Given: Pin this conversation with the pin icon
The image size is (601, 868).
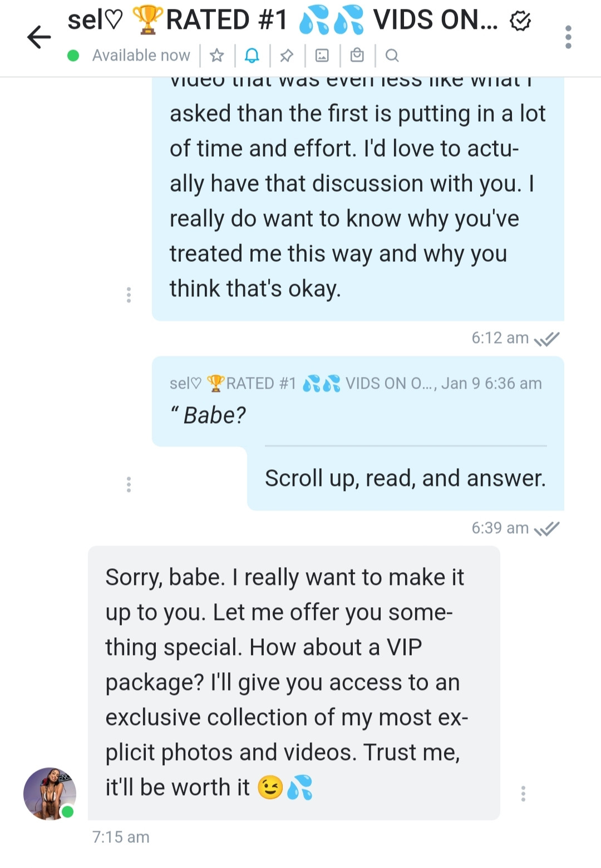Looking at the screenshot, I should coord(287,55).
